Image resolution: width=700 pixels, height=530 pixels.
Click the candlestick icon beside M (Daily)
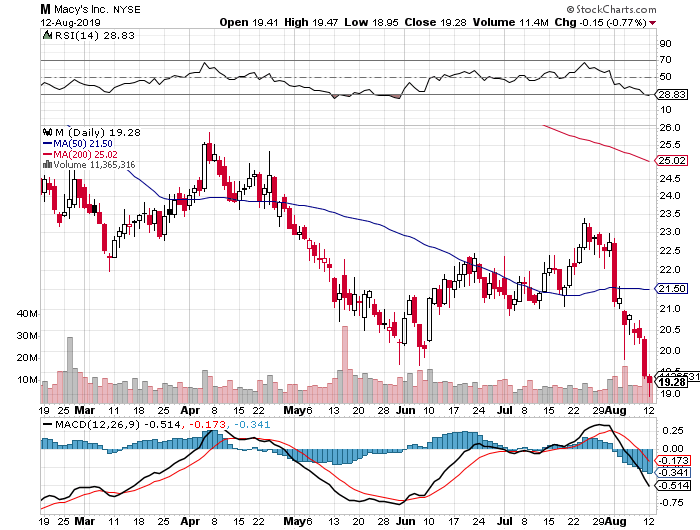[47, 132]
